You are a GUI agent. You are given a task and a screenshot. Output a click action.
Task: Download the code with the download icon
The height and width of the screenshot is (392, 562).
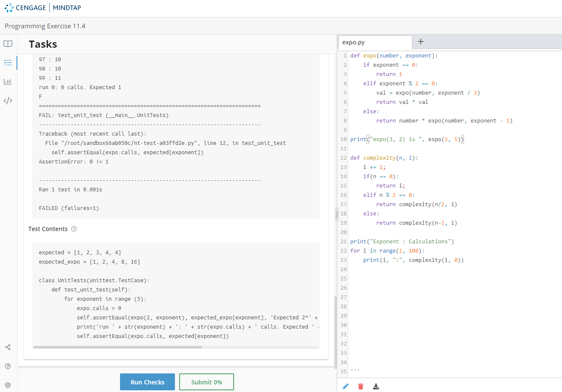point(376,386)
